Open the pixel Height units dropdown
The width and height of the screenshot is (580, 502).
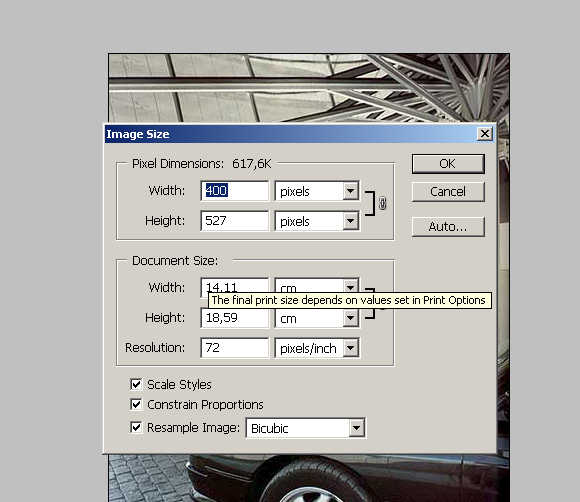(x=317, y=221)
